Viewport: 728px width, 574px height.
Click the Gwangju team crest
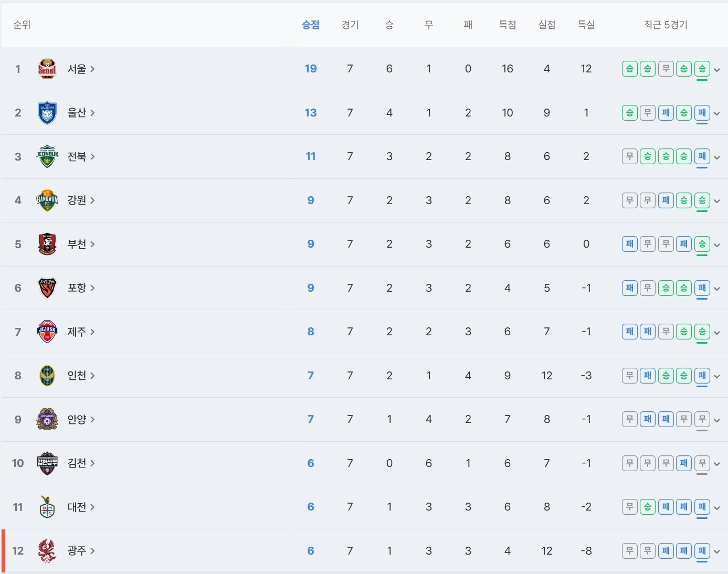tap(47, 551)
